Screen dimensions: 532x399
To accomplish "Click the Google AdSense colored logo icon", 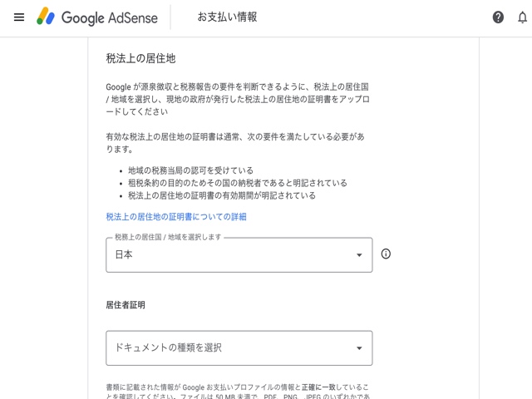I will click(x=46, y=17).
